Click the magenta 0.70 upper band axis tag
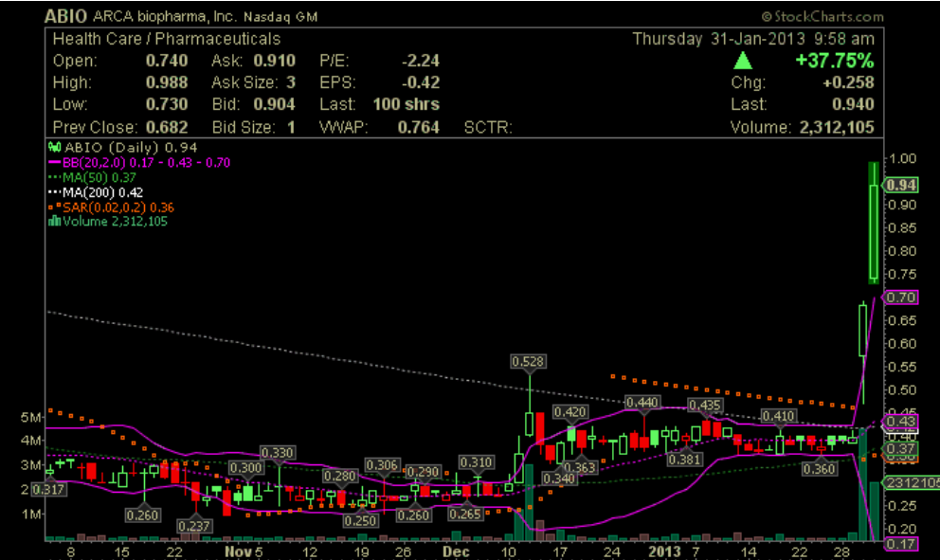The height and width of the screenshot is (560, 940). (x=901, y=298)
